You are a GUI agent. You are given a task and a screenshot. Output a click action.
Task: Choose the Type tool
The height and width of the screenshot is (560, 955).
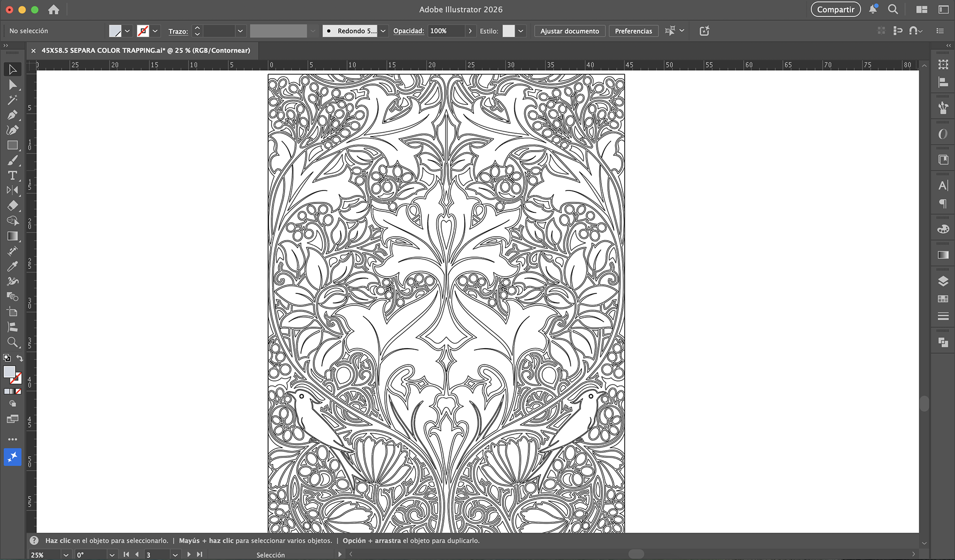coord(12,176)
